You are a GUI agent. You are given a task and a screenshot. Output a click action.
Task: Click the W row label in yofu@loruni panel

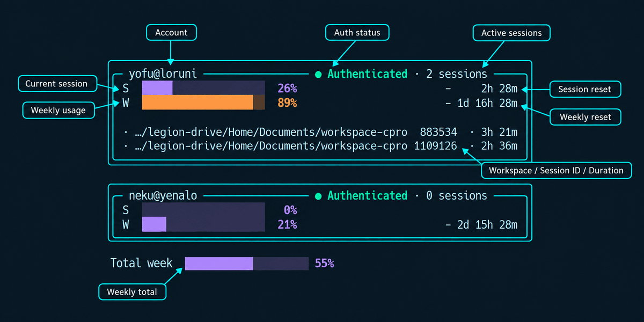pyautogui.click(x=126, y=103)
